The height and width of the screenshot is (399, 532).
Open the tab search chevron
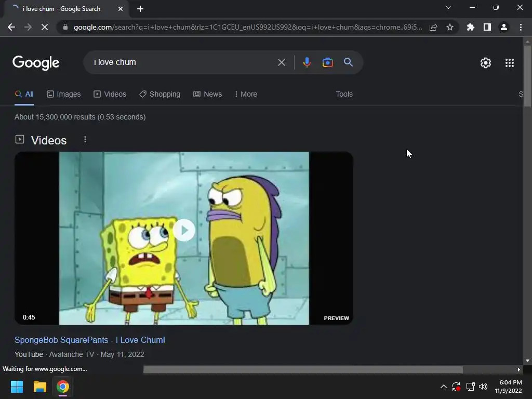coord(448,7)
